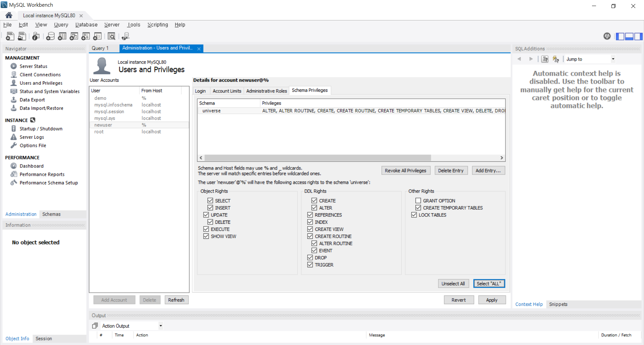Screen dimensions: 644x345
Task: Click the schema privileges horizontal scrollbar
Action: pyautogui.click(x=318, y=158)
